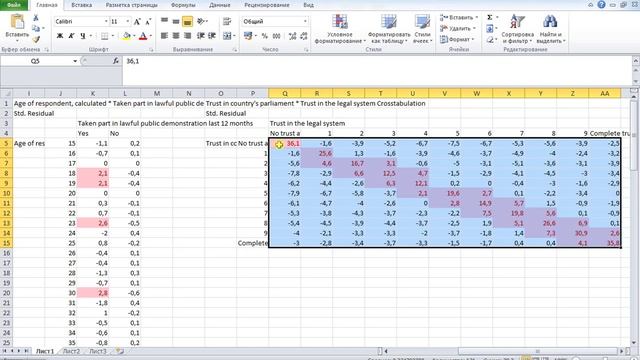
Task: Open Стили ячеек dropdown
Action: click(422, 29)
